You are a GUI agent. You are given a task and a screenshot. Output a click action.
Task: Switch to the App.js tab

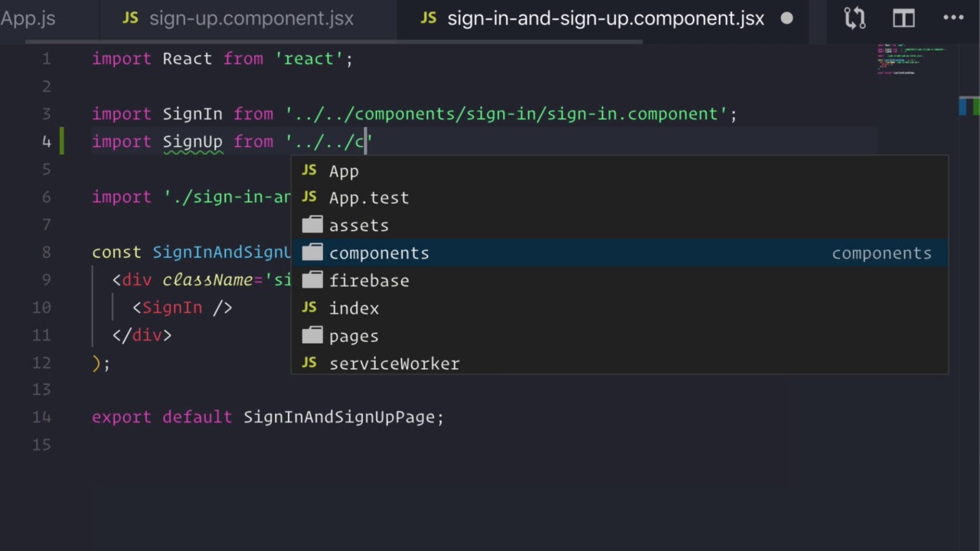click(x=28, y=18)
